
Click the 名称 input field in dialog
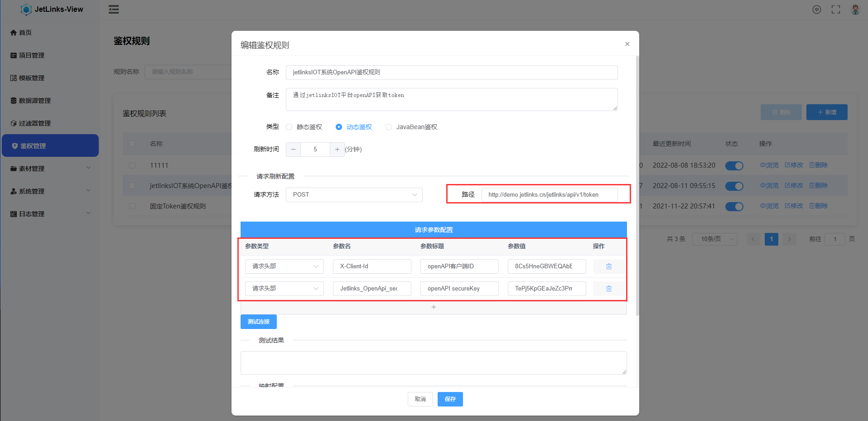click(452, 73)
